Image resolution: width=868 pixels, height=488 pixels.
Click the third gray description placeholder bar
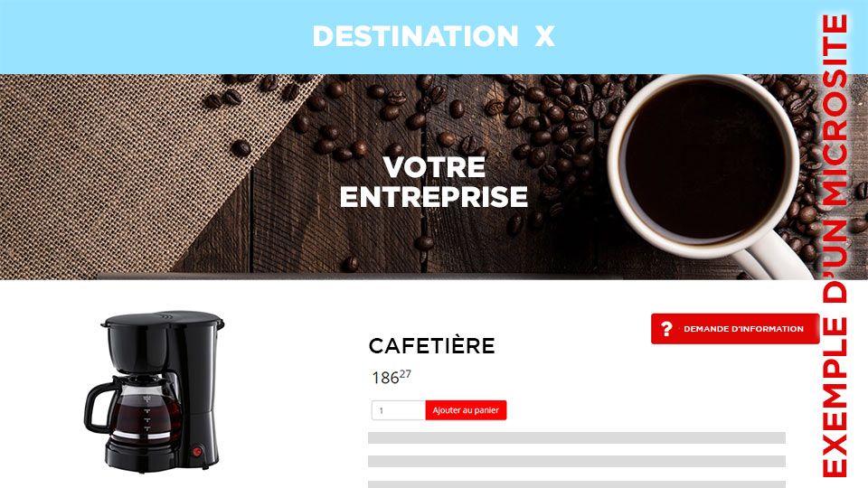[576, 484]
